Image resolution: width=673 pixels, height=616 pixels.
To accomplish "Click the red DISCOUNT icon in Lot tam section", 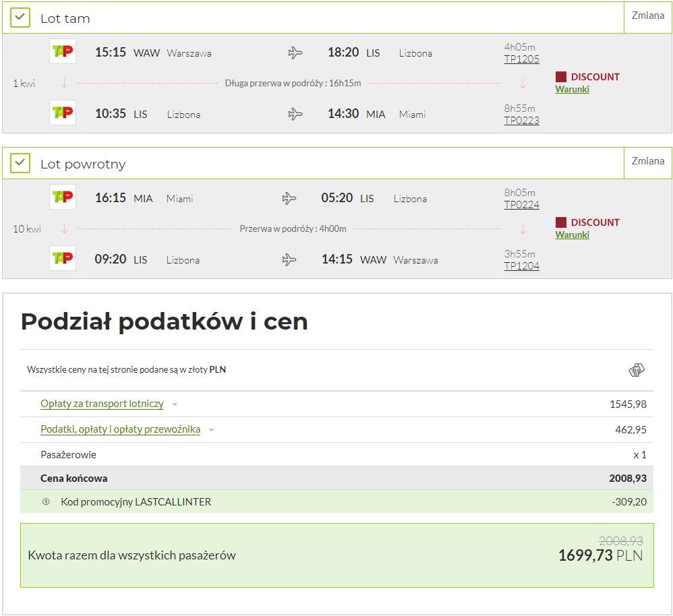I will (560, 76).
